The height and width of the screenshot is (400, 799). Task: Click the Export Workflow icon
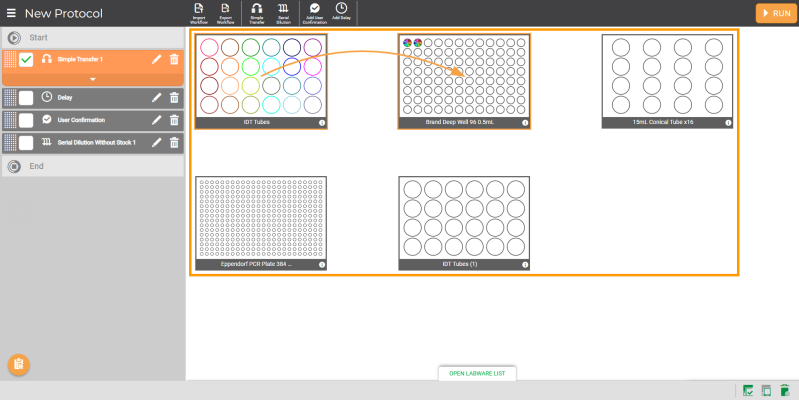click(x=226, y=11)
